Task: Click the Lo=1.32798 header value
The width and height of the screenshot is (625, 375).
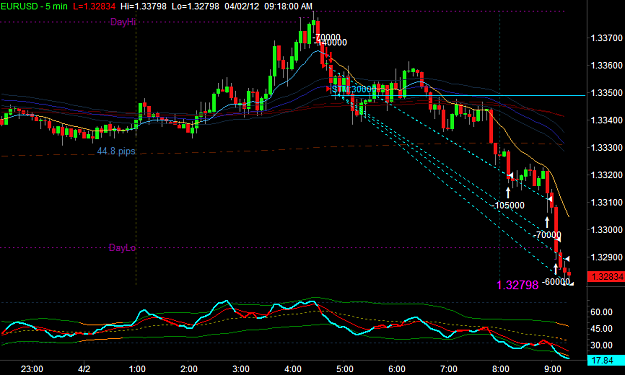Action: tap(195, 6)
